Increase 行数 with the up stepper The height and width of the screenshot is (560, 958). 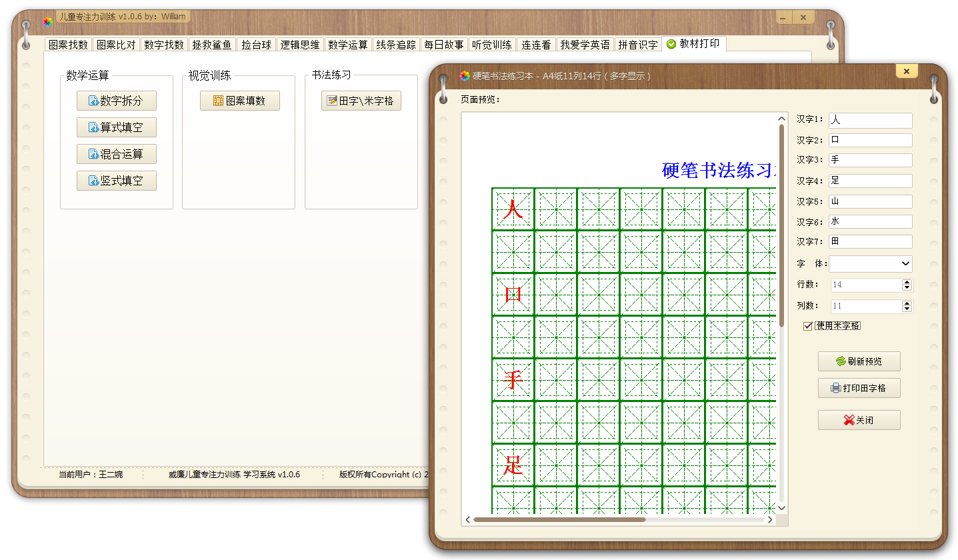tap(907, 281)
